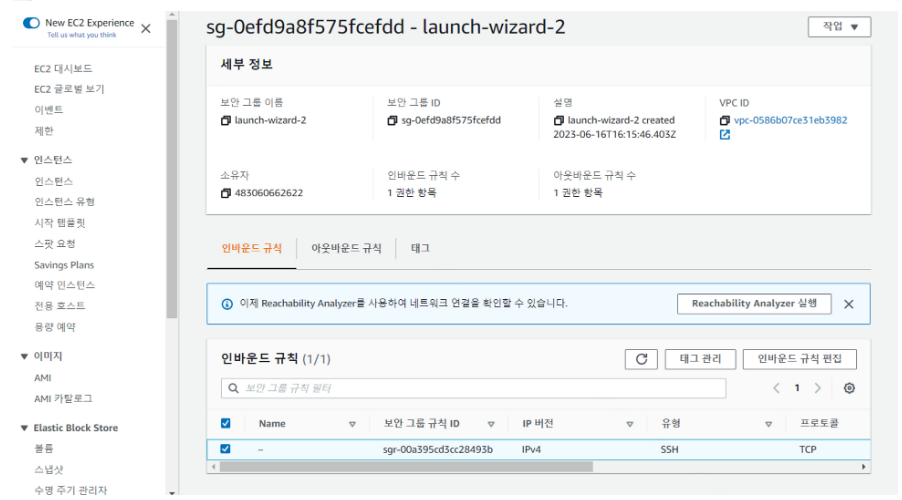Open the 작업 actions dropdown

coord(839,27)
